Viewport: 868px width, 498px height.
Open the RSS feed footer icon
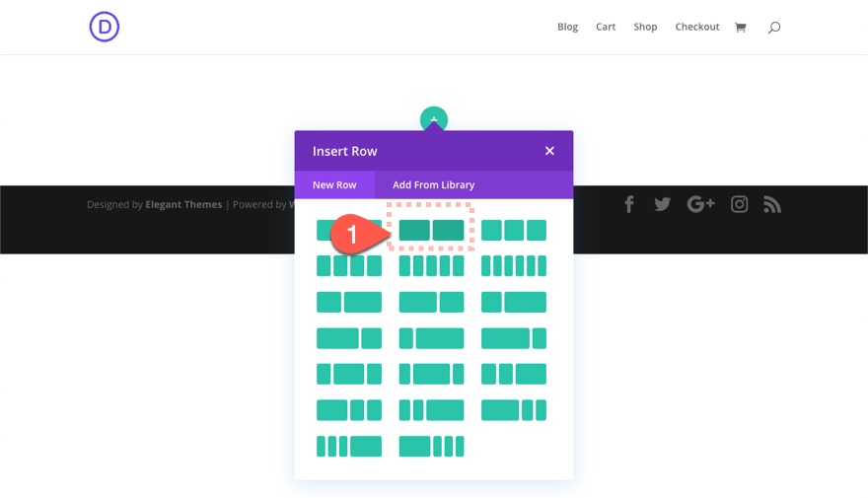[x=772, y=204]
